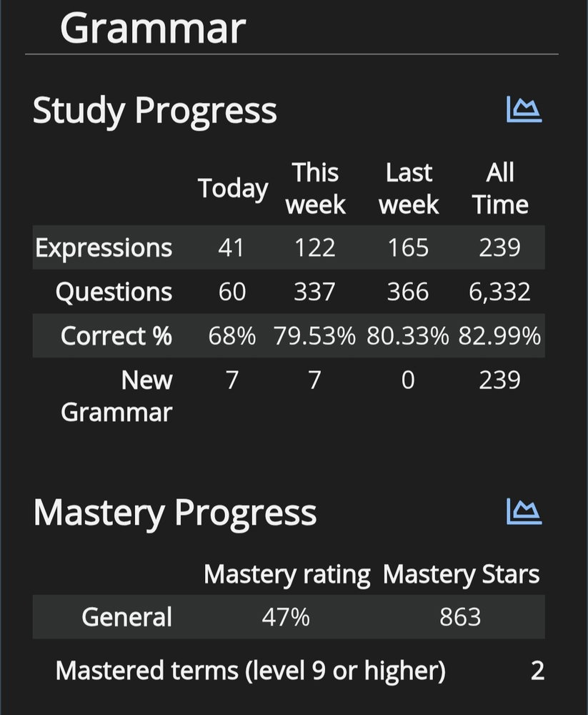This screenshot has width=588, height=715.
Task: Click the General mastery row label
Action: click(126, 617)
